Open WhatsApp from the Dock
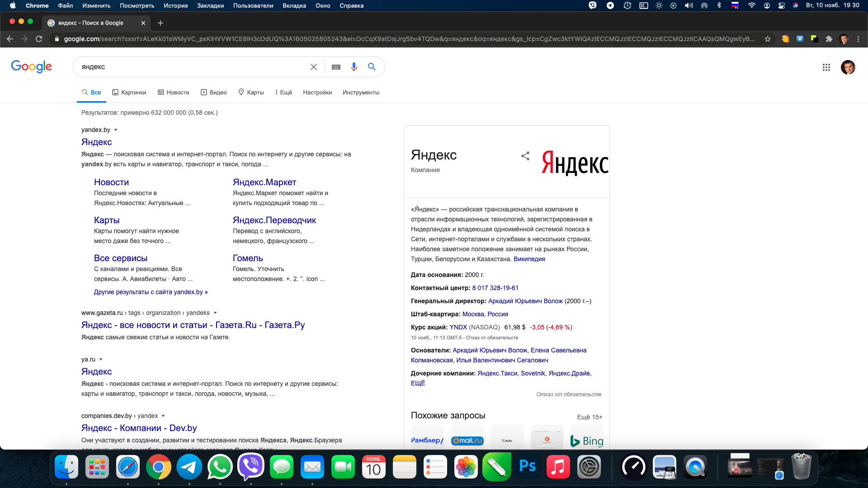Screen dimensions: 868x488 coord(220,467)
